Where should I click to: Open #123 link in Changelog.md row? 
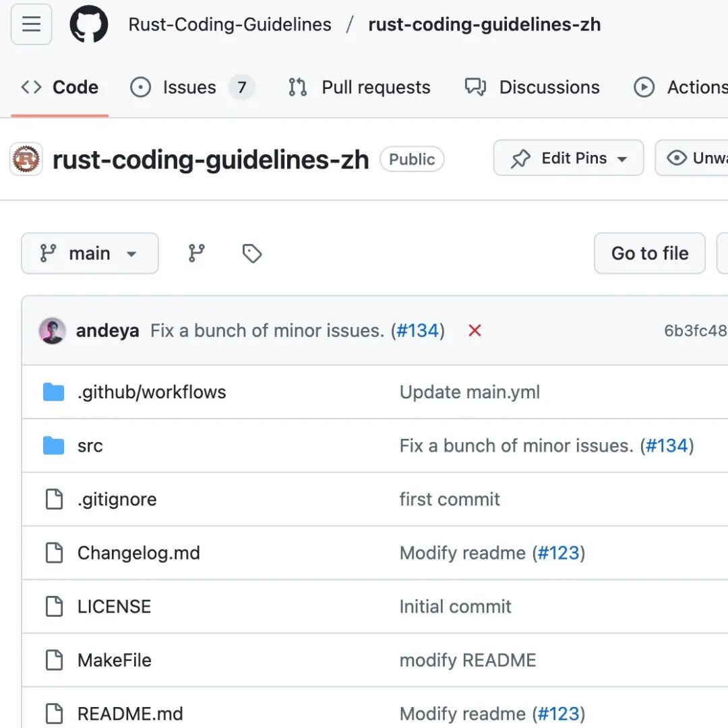559,553
